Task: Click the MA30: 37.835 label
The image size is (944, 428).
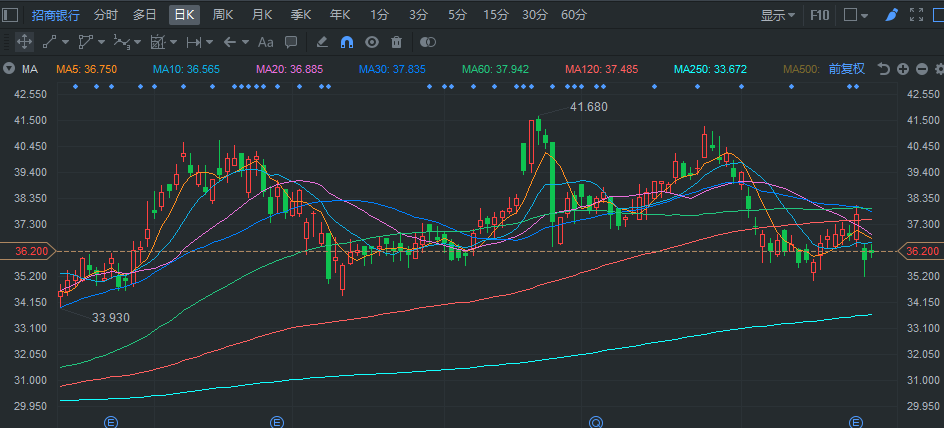Action: pyautogui.click(x=392, y=69)
